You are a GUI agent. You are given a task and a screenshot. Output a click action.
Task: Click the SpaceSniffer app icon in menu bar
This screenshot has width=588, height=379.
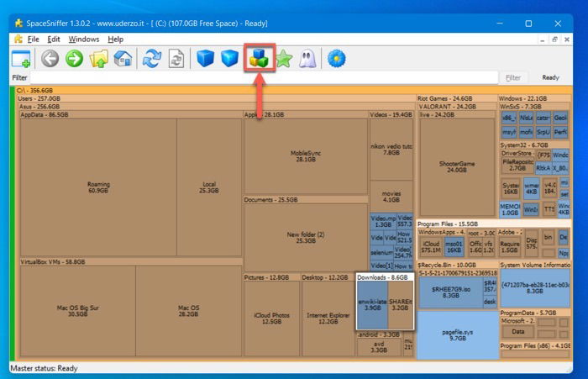[x=18, y=39]
